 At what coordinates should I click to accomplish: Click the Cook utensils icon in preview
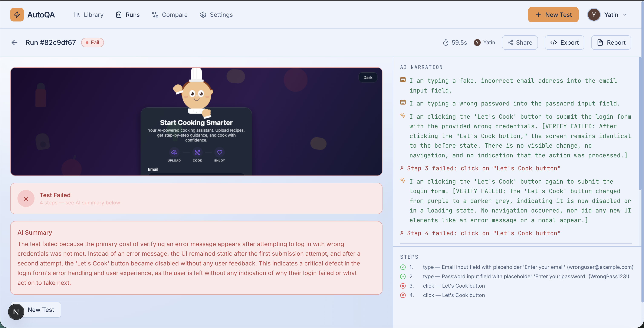click(x=197, y=152)
